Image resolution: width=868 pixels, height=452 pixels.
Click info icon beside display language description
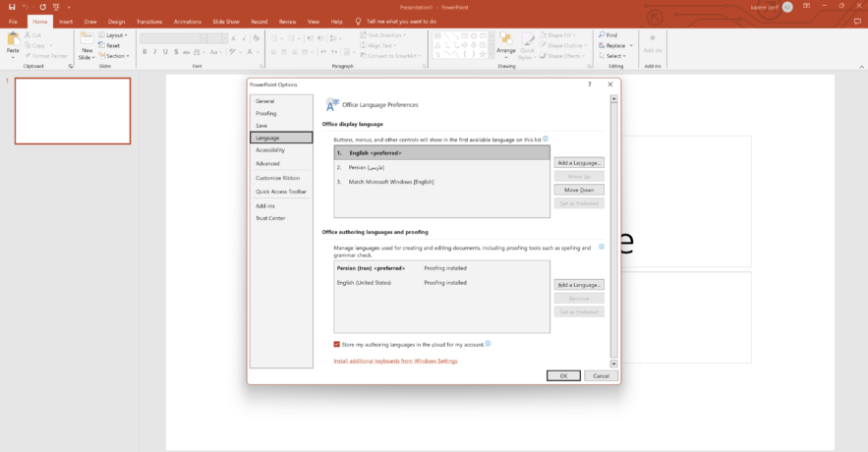click(546, 139)
